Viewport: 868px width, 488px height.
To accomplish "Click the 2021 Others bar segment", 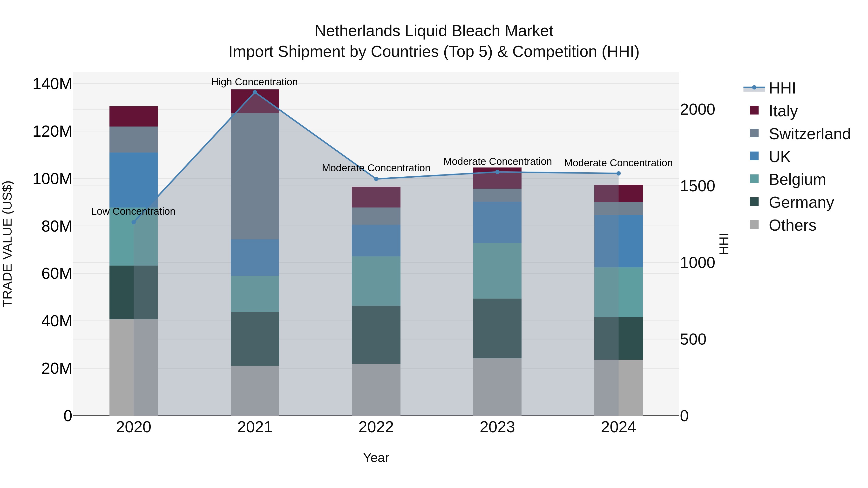I will pos(255,391).
